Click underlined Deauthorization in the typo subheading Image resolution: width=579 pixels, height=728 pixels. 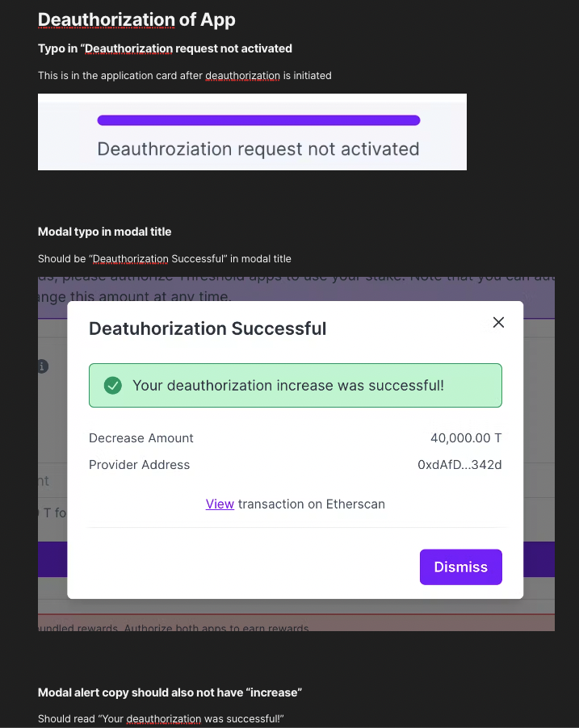coord(128,48)
